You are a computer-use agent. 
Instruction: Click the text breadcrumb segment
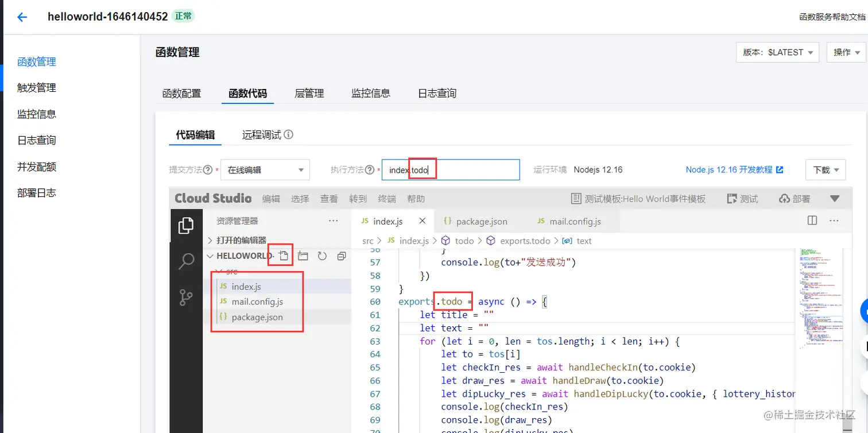point(578,241)
